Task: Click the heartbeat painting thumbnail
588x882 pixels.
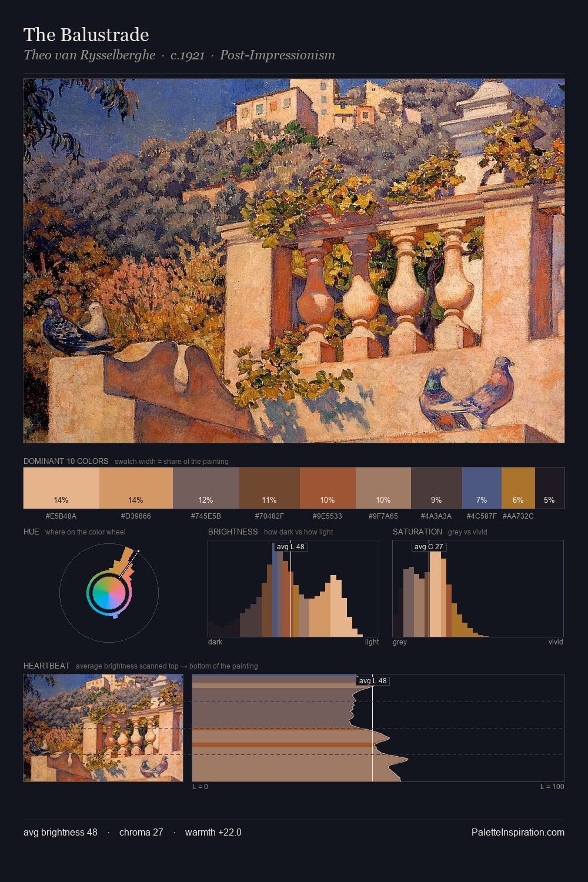Action: point(103,728)
